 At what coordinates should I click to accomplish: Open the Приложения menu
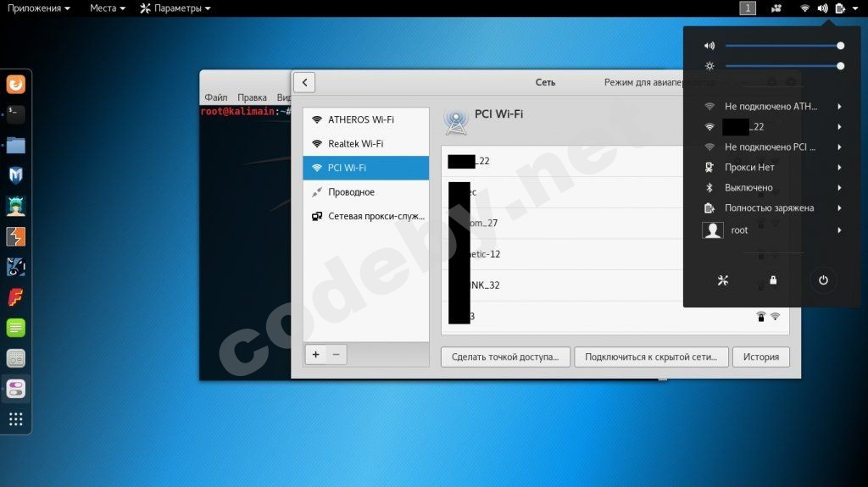[39, 8]
